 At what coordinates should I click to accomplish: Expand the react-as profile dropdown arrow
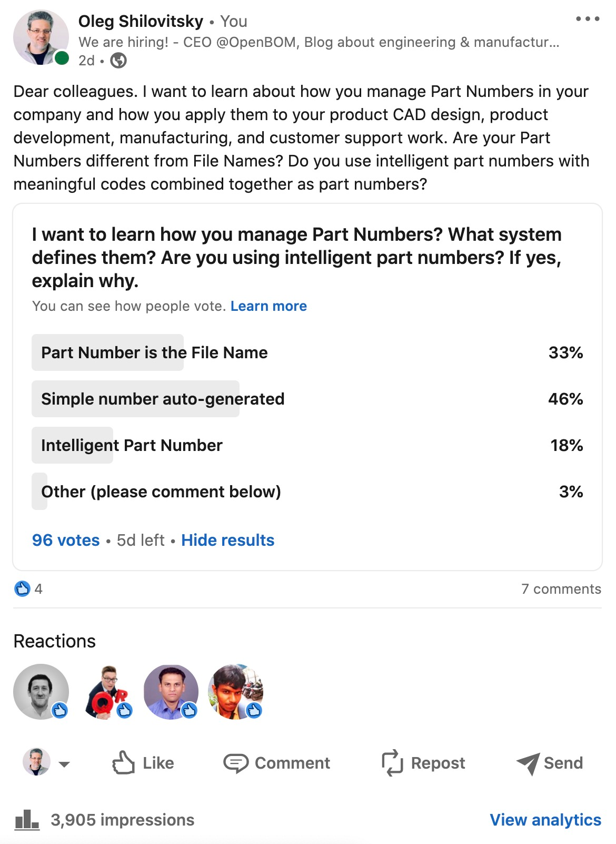point(64,764)
